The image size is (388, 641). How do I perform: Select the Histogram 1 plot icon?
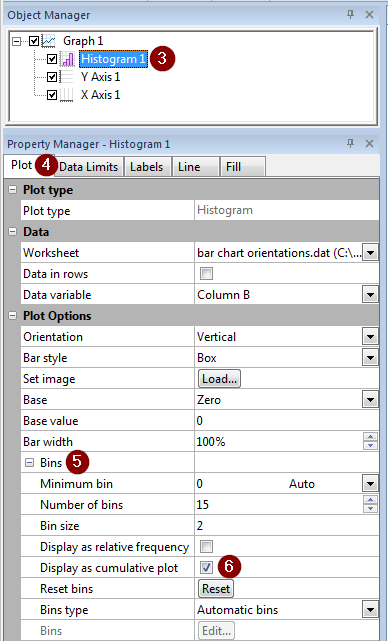click(67, 59)
